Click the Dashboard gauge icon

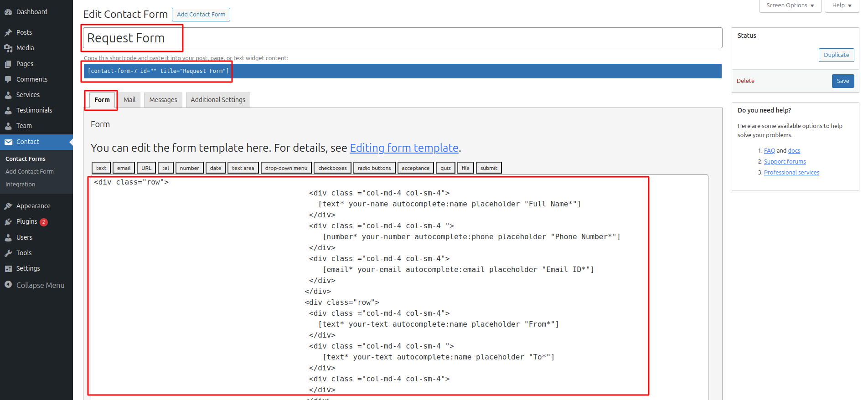(8, 12)
